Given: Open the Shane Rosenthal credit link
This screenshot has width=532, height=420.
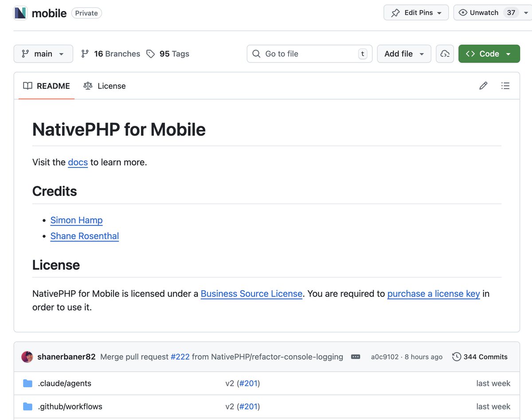Looking at the screenshot, I should point(85,236).
